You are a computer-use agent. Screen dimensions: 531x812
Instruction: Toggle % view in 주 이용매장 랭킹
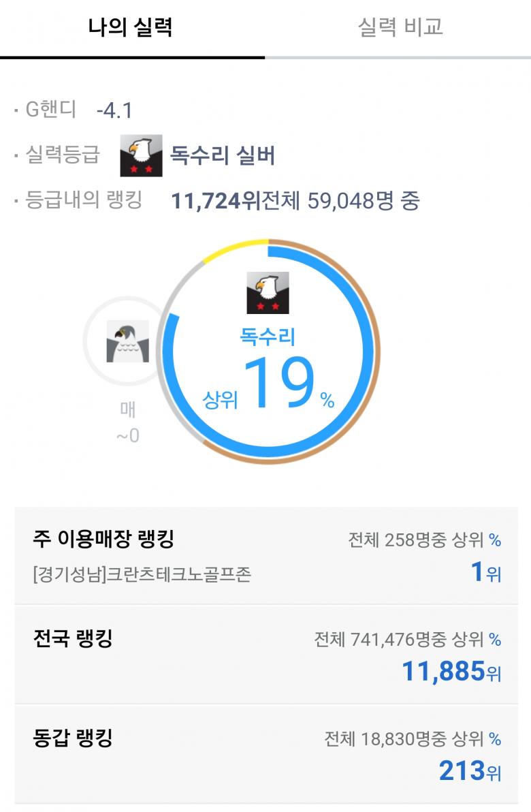495,540
